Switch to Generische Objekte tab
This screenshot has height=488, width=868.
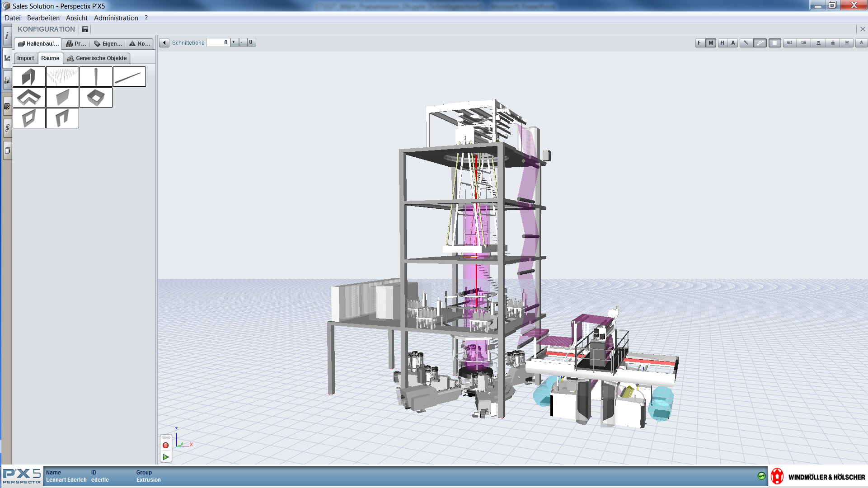click(97, 58)
